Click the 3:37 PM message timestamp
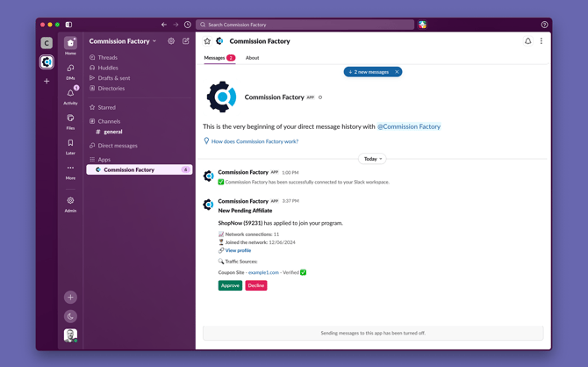588x367 pixels. (x=290, y=201)
